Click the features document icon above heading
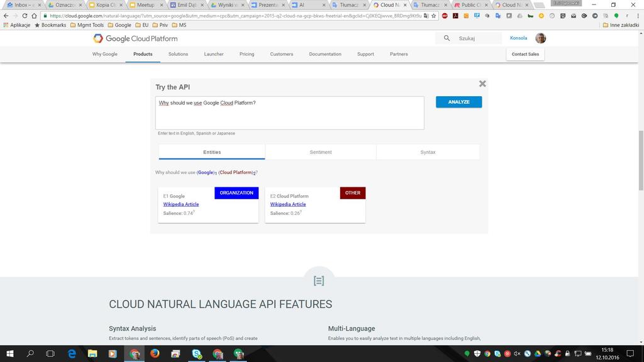This screenshot has width=644, height=362. click(319, 281)
